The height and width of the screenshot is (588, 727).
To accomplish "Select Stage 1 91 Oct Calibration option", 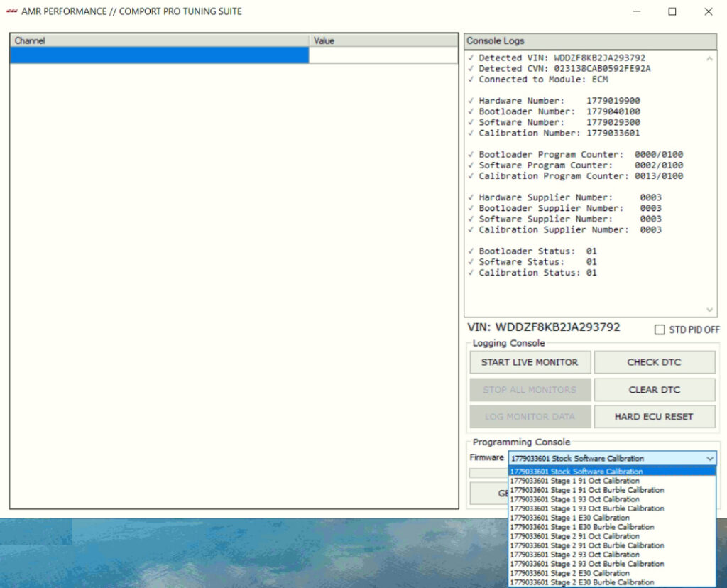I will 574,481.
